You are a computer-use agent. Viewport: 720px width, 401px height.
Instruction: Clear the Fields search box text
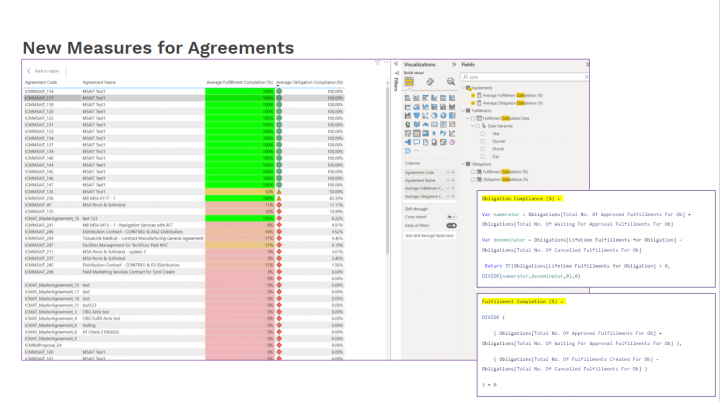[586, 77]
